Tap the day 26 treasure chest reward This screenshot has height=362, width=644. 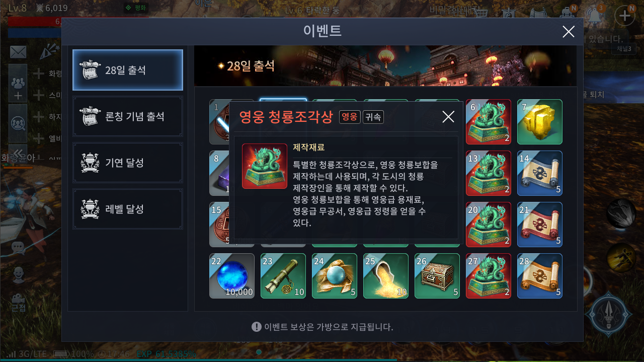[437, 276]
